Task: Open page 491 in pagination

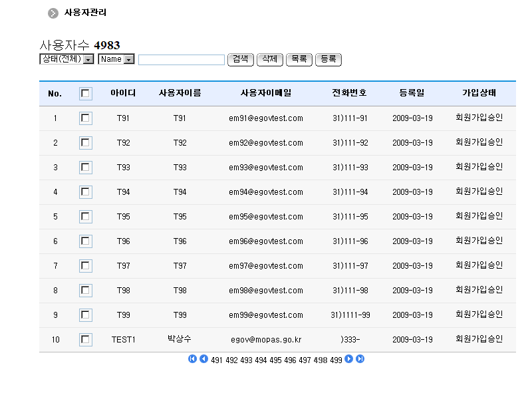Action: 217,360
